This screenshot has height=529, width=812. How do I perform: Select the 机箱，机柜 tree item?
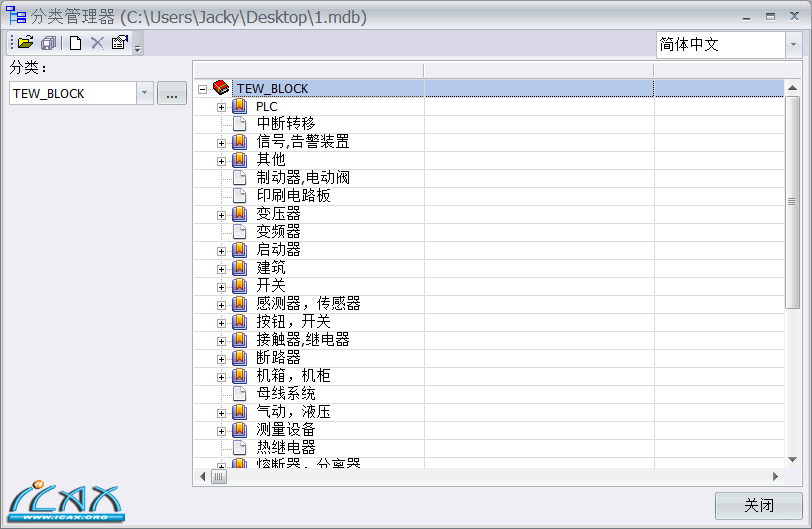point(293,376)
